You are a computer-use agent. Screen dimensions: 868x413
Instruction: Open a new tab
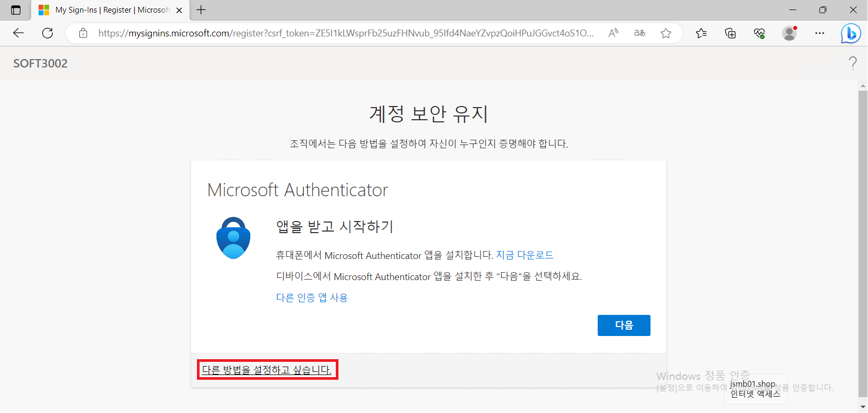tap(201, 9)
